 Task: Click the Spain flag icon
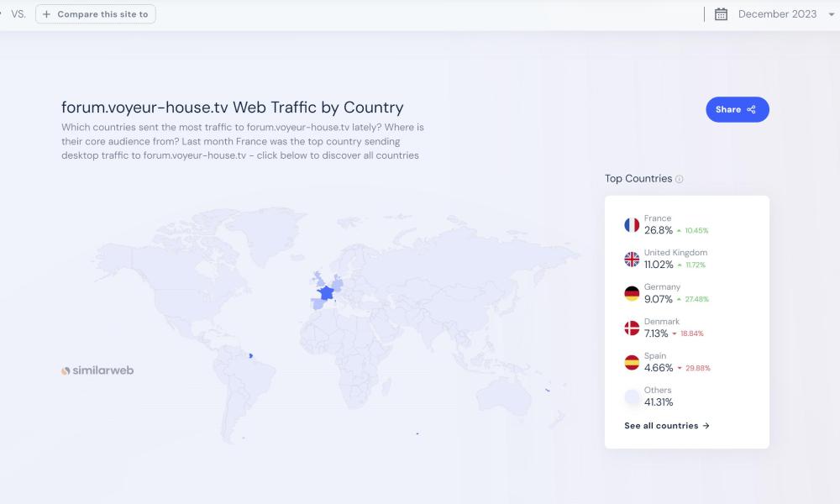pyautogui.click(x=632, y=363)
